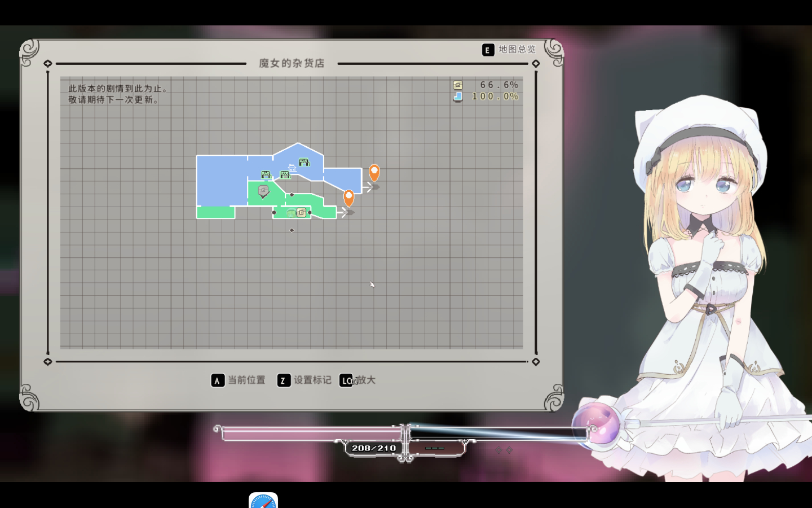This screenshot has width=812, height=508.
Task: Open Safari from the dock
Action: coord(263,501)
